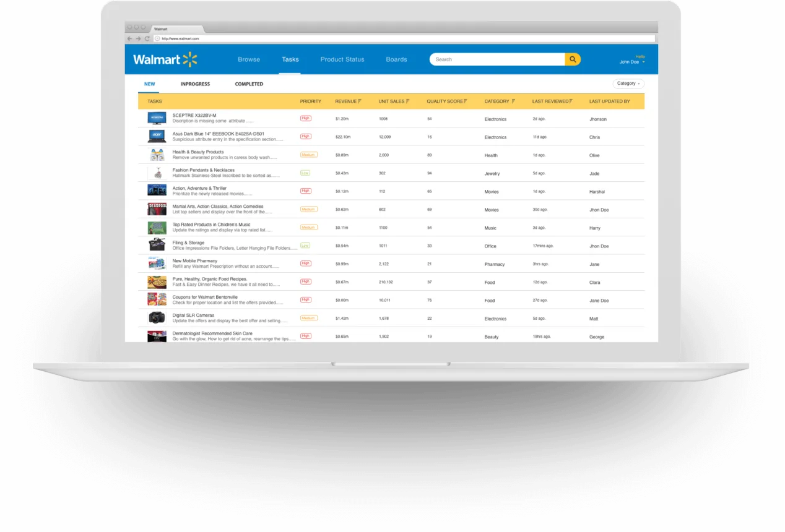Click the Walmart wordmark text
The image size is (785, 532).
tap(157, 59)
